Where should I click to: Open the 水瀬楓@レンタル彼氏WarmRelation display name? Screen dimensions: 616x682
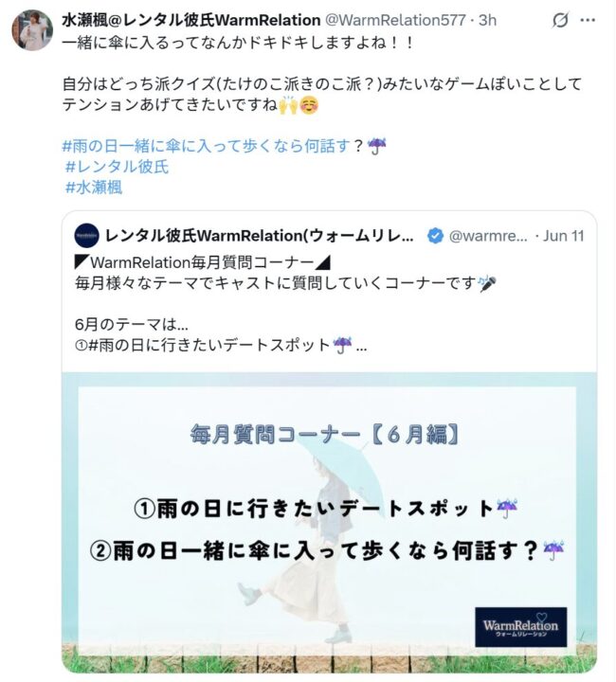click(191, 20)
